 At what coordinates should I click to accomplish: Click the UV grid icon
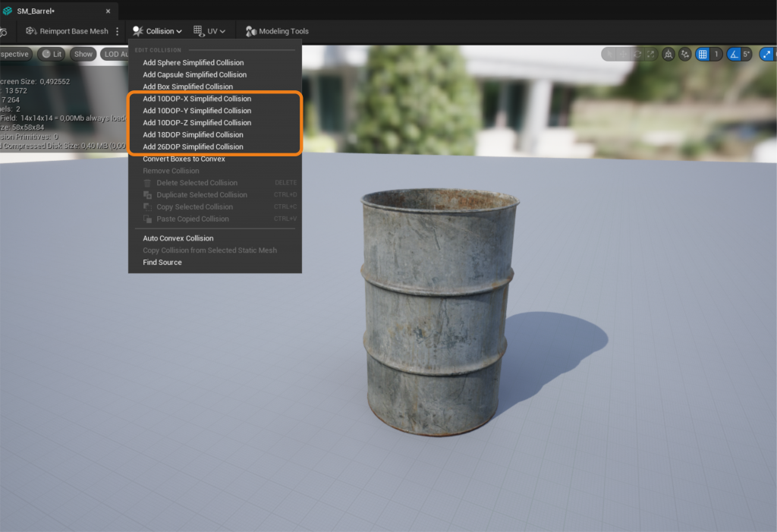click(x=198, y=31)
